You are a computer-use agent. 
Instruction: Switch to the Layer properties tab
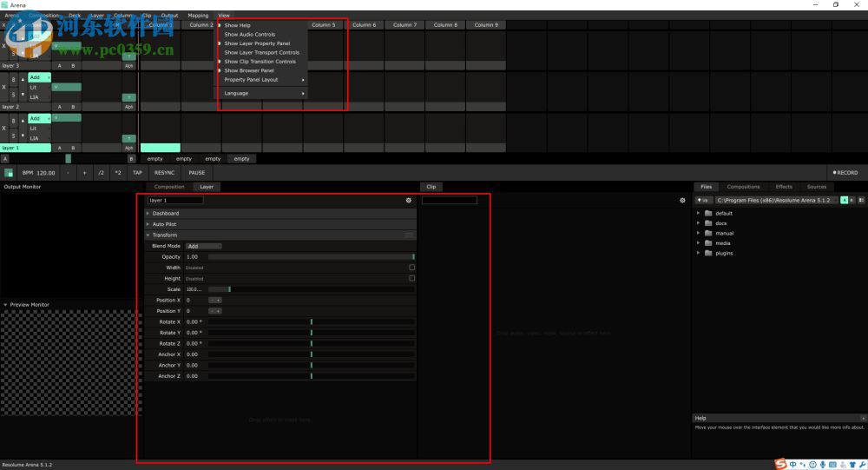(207, 187)
